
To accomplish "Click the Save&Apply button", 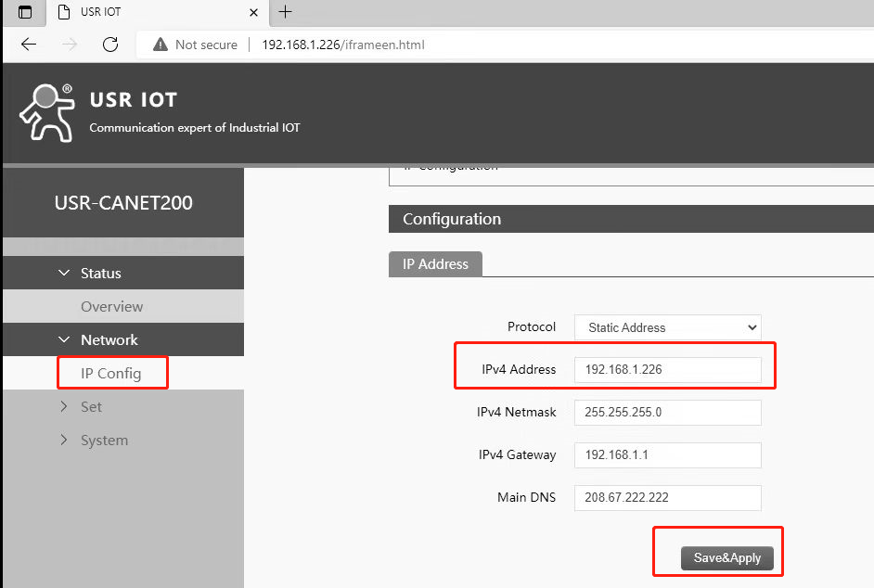I will pos(726,558).
